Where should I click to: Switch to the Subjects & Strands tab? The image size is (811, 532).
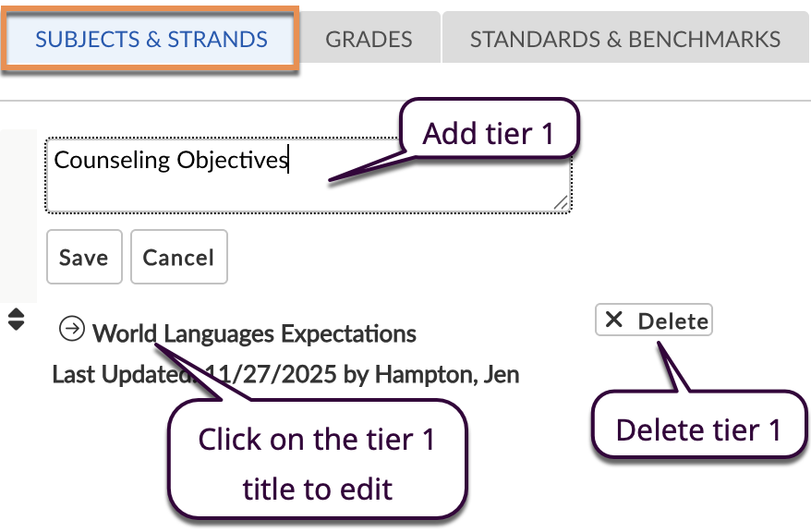click(151, 39)
